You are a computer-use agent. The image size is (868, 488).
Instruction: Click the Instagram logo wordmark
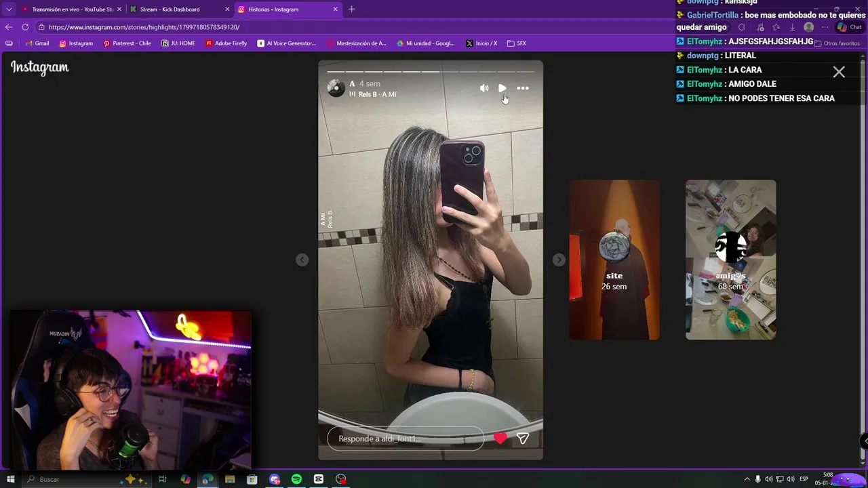click(x=40, y=68)
